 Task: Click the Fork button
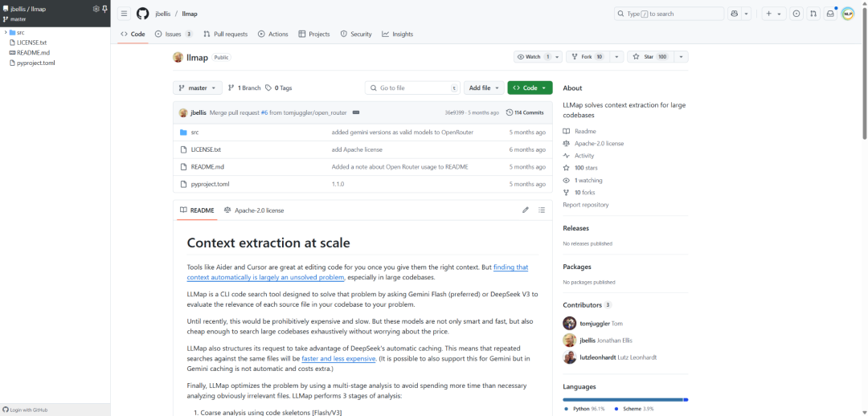click(x=587, y=57)
